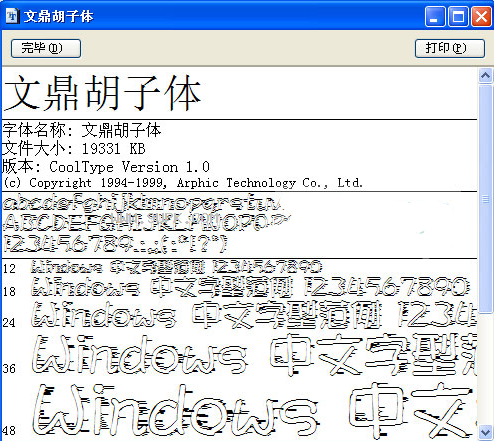494x441 pixels.
Task: Click the size 48 label
Action: (9, 431)
